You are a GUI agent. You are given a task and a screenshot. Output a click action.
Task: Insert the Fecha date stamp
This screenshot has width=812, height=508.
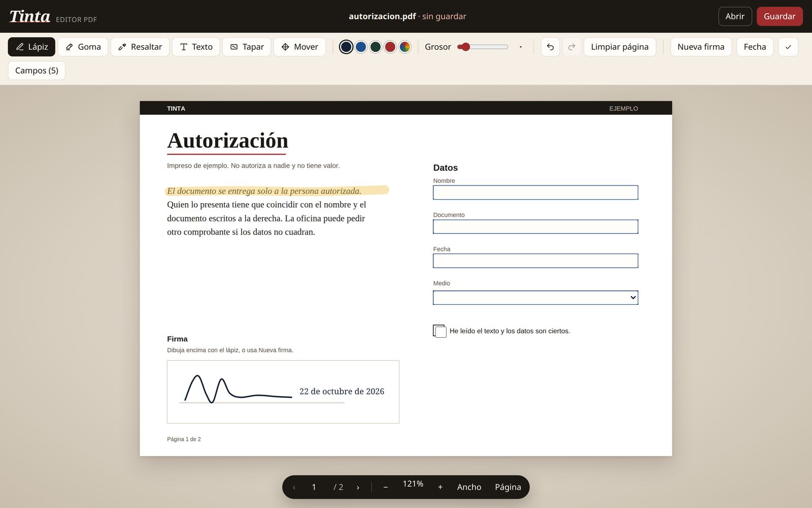[755, 47]
